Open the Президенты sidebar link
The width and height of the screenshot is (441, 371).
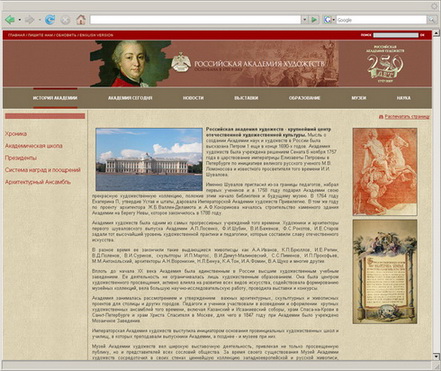21,158
